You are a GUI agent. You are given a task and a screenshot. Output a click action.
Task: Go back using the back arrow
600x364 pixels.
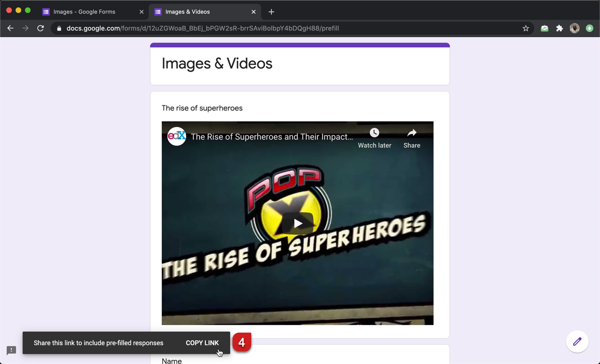[x=10, y=28]
